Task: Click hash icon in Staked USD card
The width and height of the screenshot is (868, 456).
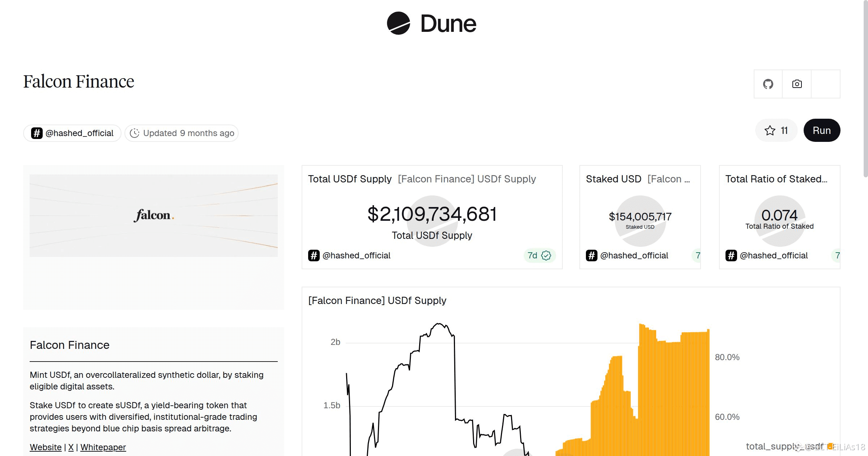Action: tap(592, 256)
